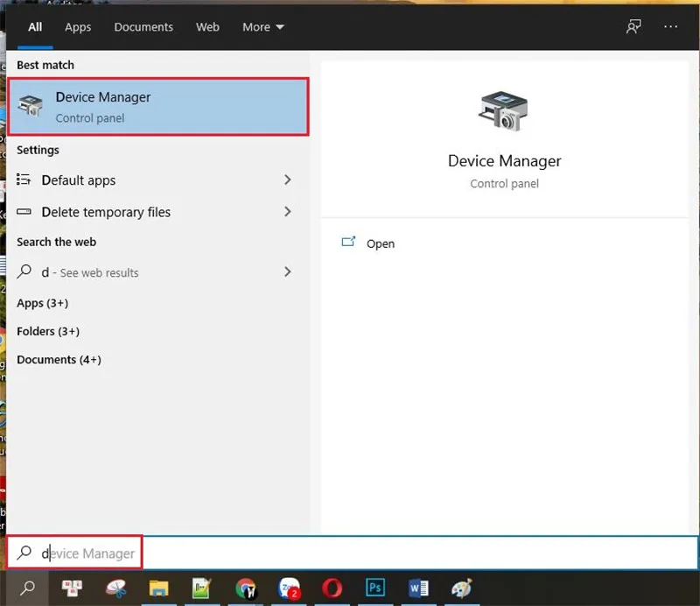Viewport: 700px width, 606px height.
Task: Click the 'Settings' section heading
Action: 38,150
